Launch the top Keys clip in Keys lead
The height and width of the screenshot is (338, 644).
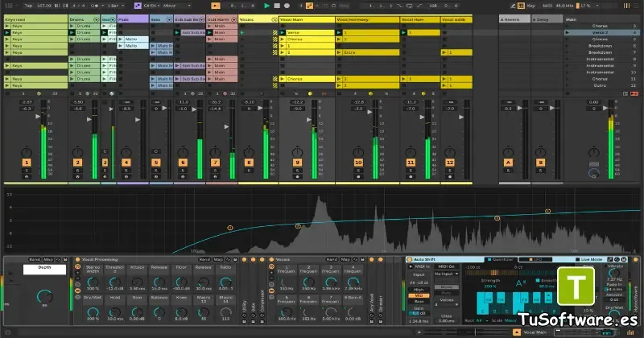click(x=7, y=26)
